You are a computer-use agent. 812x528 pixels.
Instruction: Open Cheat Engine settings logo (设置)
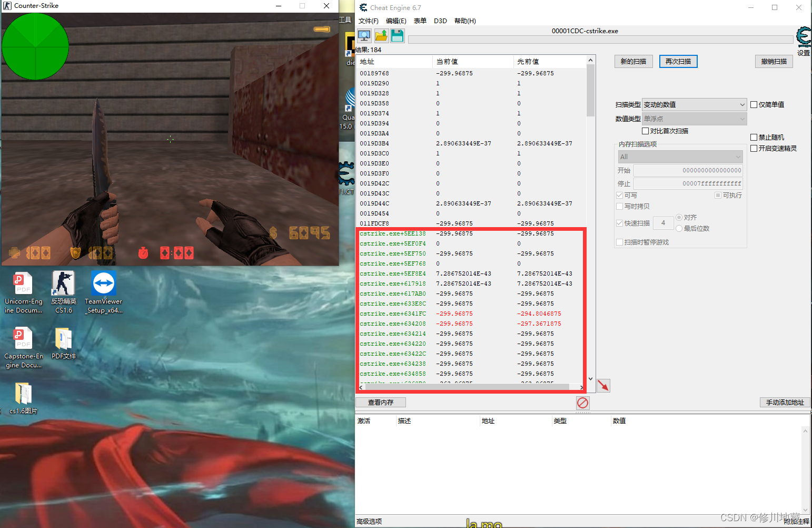(x=804, y=41)
